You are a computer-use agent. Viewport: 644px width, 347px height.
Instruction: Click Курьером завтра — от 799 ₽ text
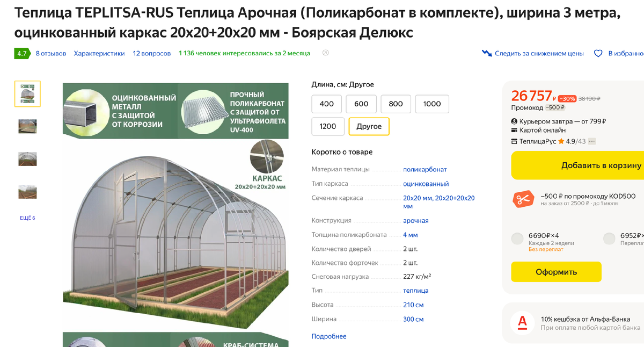(562, 121)
